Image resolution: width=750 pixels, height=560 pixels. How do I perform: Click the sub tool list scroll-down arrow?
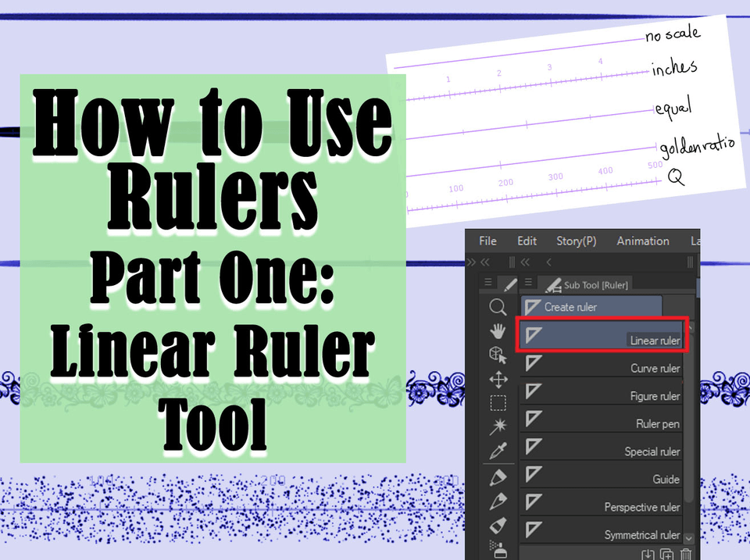click(x=689, y=538)
